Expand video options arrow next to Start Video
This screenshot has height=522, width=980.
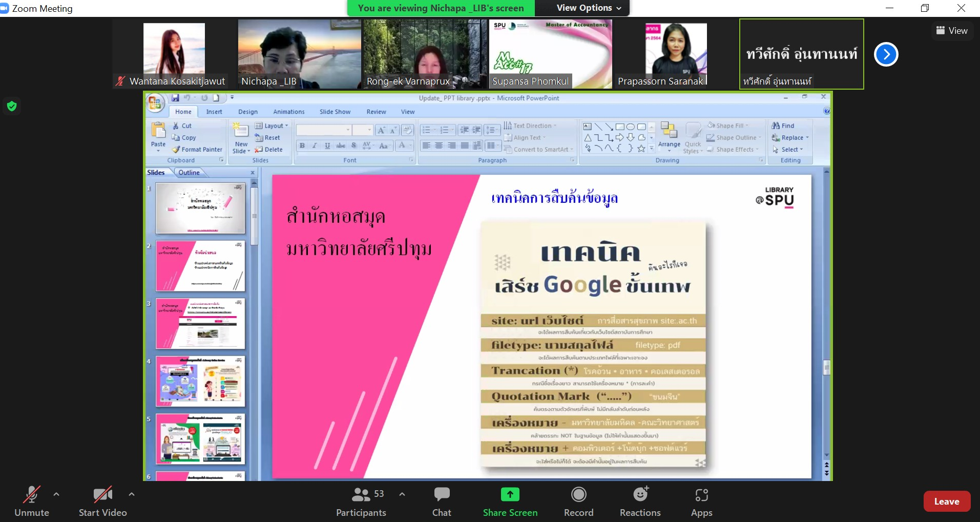pos(132,494)
